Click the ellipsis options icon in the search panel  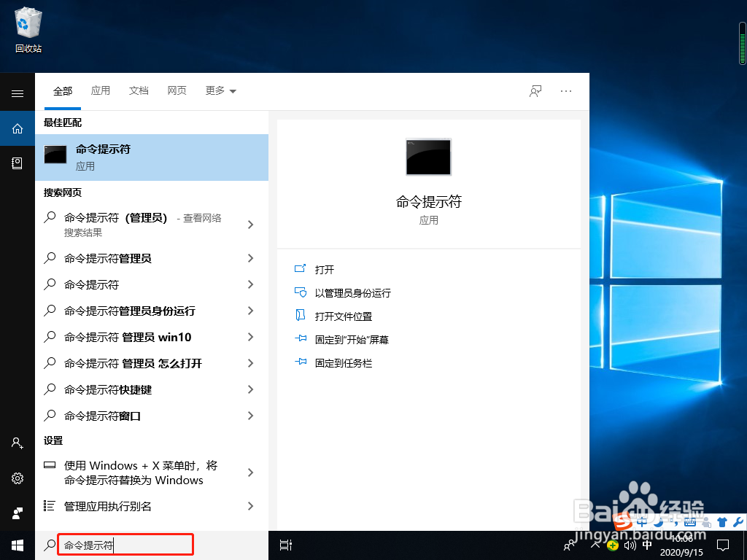[x=566, y=90]
